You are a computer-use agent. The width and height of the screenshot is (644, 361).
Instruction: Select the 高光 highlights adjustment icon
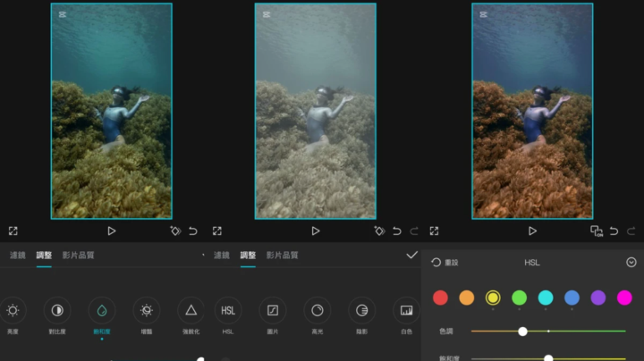click(317, 310)
